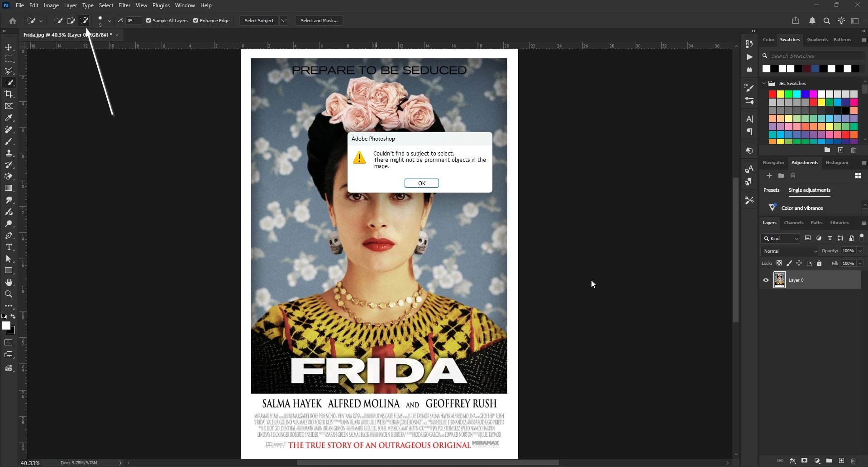Pick the red swatch in JEL Swatches

coord(773,94)
